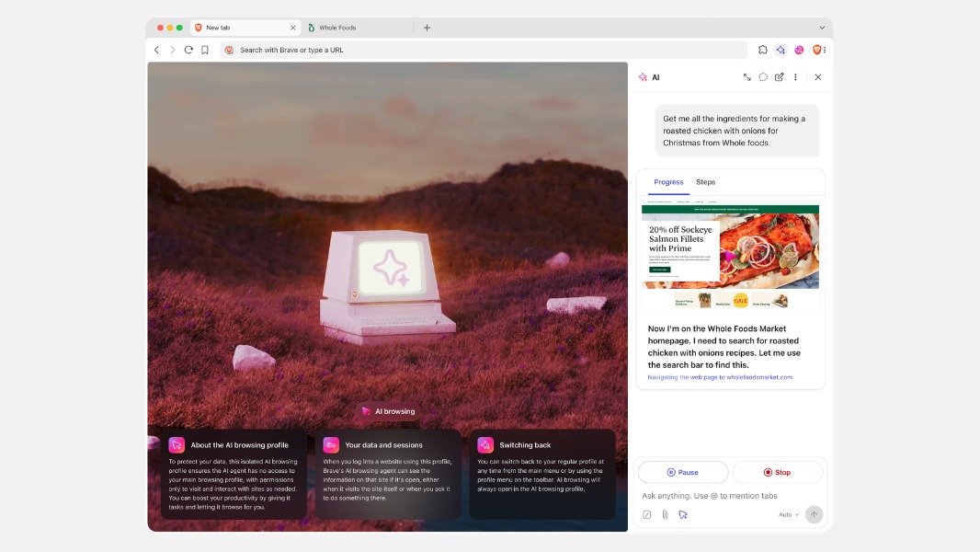Screen dimensions: 980x552
Task: Open the extensions puzzle icon
Action: coord(763,50)
